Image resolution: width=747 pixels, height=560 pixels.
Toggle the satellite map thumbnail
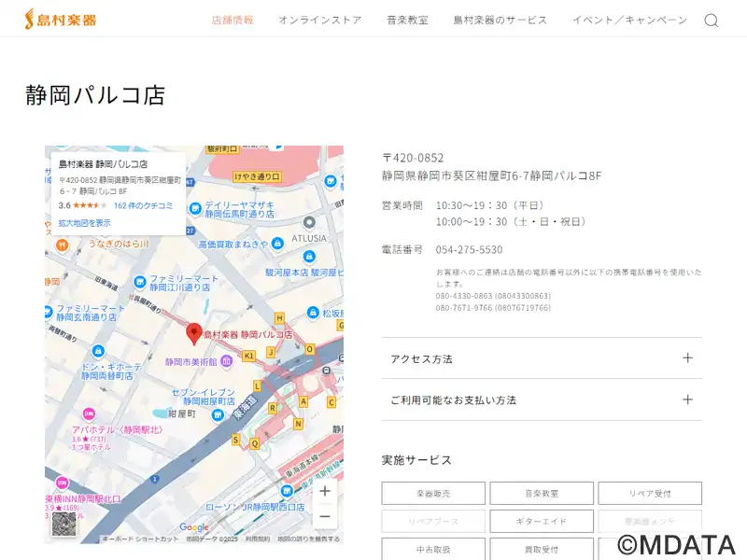coord(63,524)
